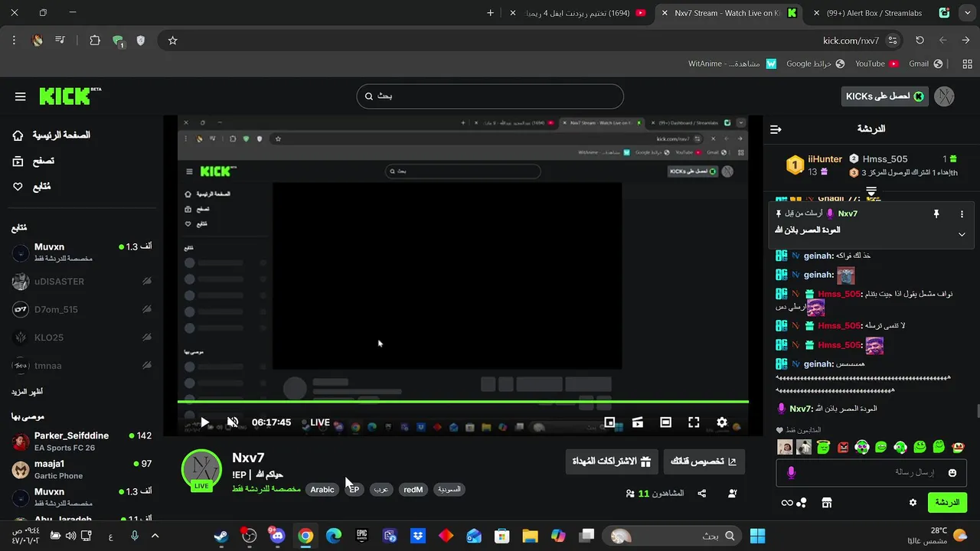The width and height of the screenshot is (980, 551).
Task: Open tmnaa channel in sidebar
Action: [82, 366]
